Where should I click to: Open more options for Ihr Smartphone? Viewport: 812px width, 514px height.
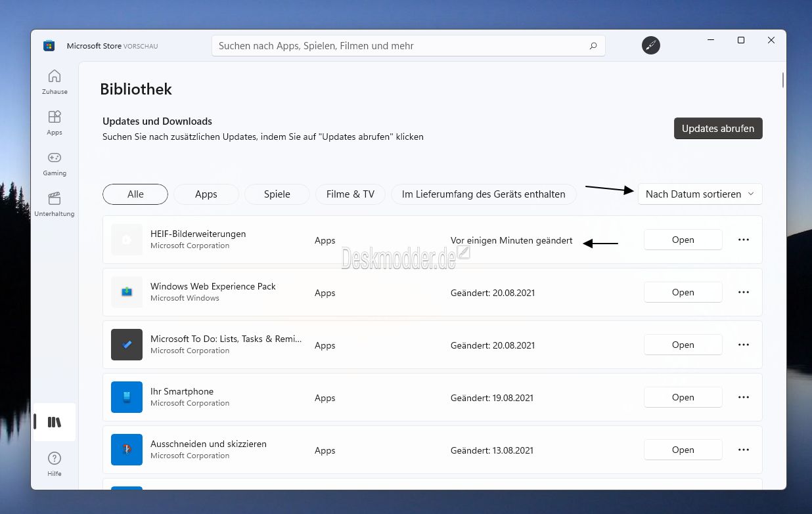(744, 397)
